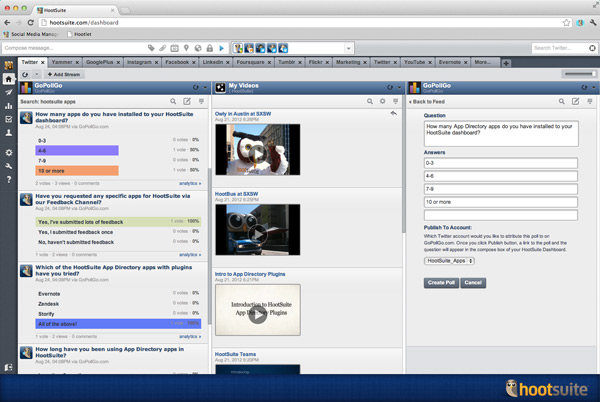
Task: Open the Help question mark sidebar icon
Action: point(8,179)
